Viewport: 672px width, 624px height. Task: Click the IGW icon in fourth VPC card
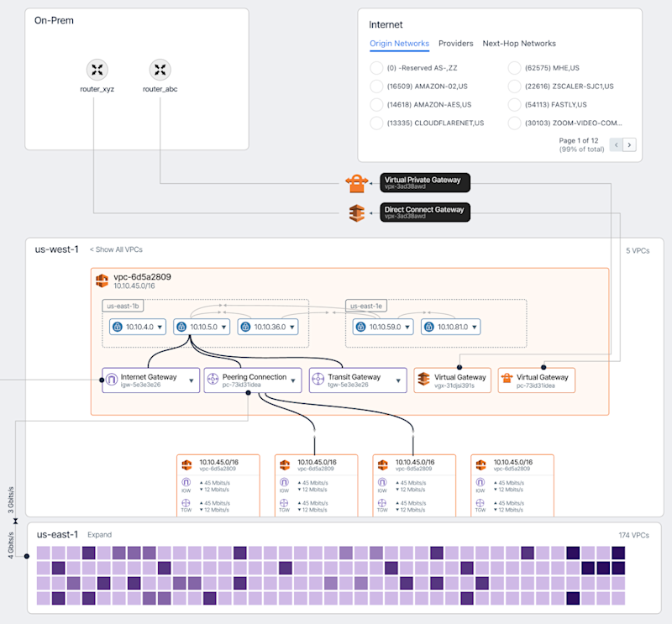(x=480, y=483)
